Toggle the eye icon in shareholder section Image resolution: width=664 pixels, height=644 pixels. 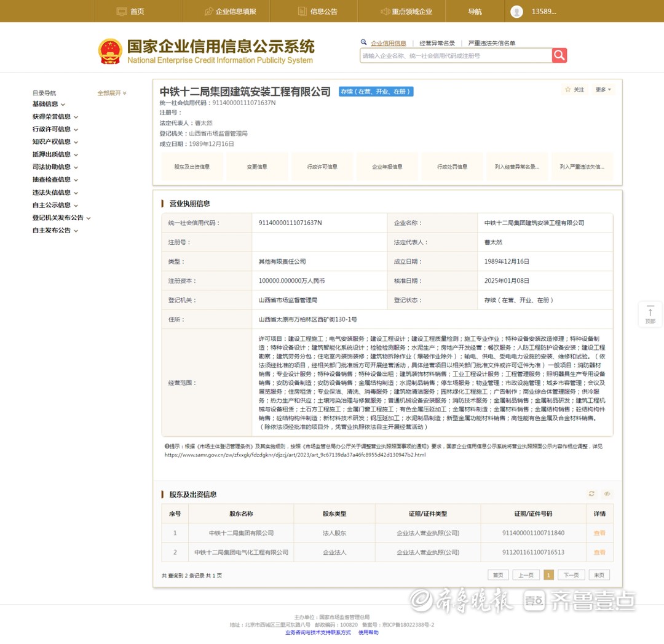pos(607,493)
